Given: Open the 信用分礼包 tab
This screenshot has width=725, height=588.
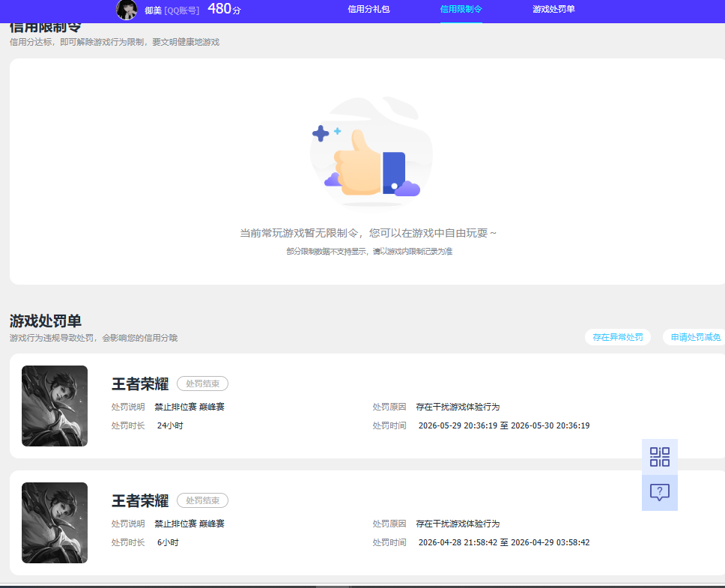Looking at the screenshot, I should click(368, 9).
